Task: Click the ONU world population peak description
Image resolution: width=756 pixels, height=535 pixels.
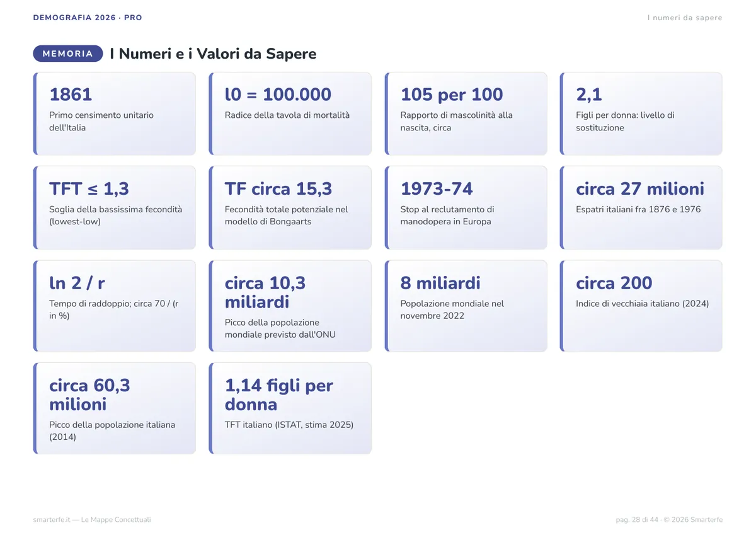Action: click(x=280, y=328)
